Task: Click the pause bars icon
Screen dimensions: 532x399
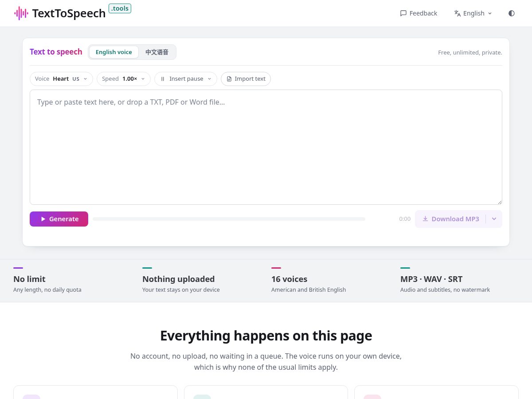Action: coord(163,79)
